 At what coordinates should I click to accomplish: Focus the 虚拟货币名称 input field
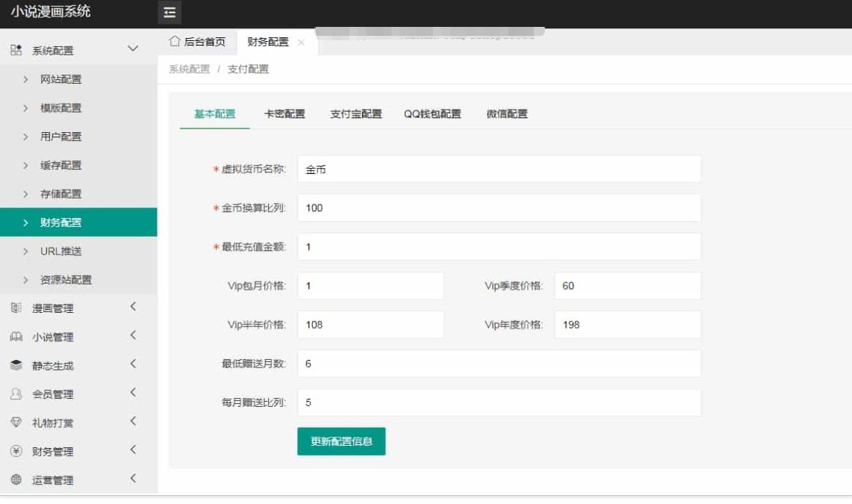[499, 169]
